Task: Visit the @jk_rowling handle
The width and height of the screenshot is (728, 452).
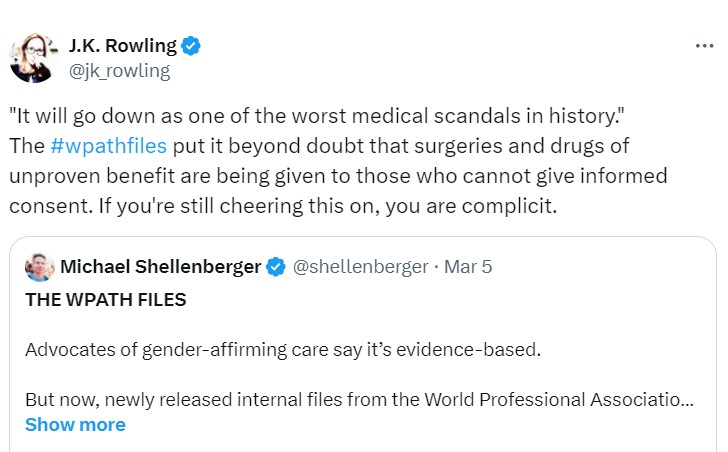Action: (x=120, y=70)
